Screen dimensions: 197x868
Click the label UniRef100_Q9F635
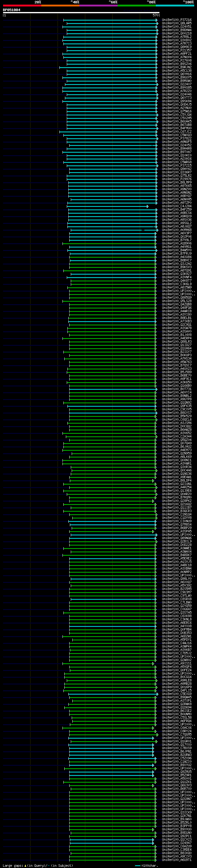click(x=177, y=406)
